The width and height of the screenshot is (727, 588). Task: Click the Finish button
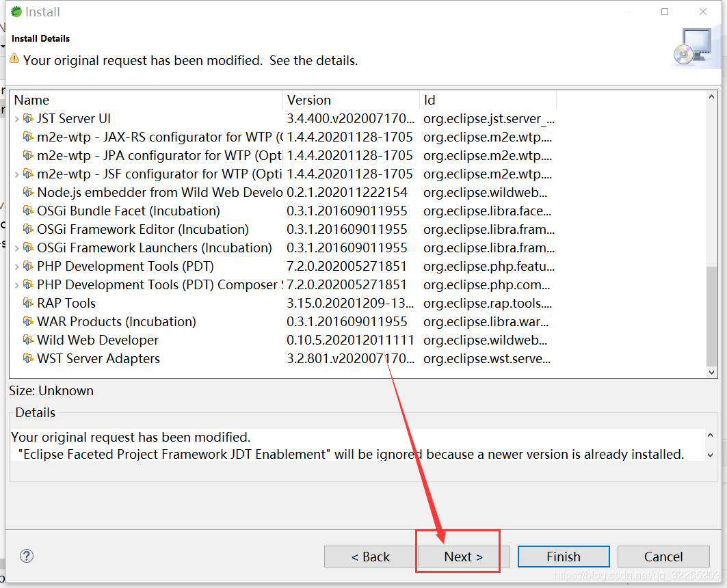click(x=564, y=557)
